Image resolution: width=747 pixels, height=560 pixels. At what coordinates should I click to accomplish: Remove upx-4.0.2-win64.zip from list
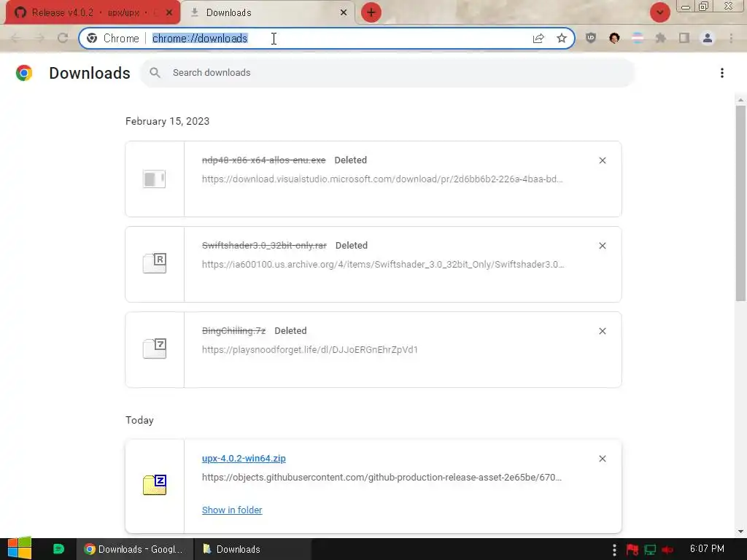602,459
